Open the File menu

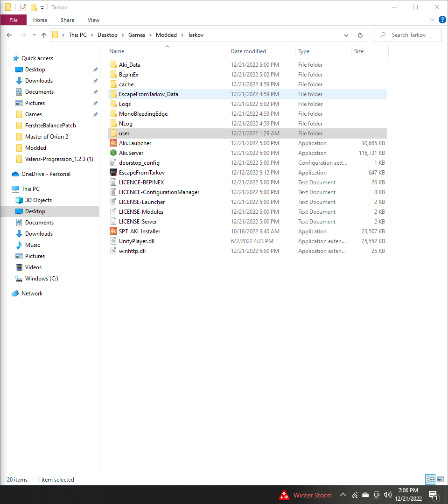click(x=14, y=20)
